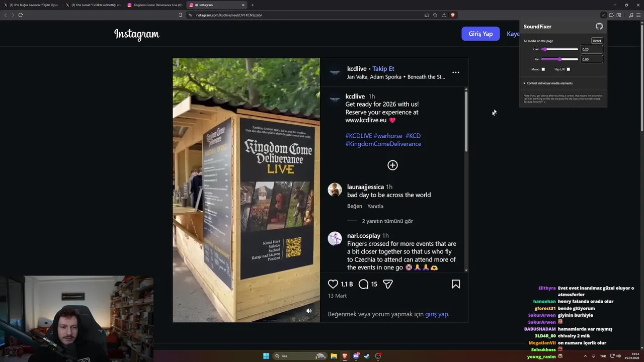Open the Brave Shields icon
644x362 pixels.
coord(453,15)
